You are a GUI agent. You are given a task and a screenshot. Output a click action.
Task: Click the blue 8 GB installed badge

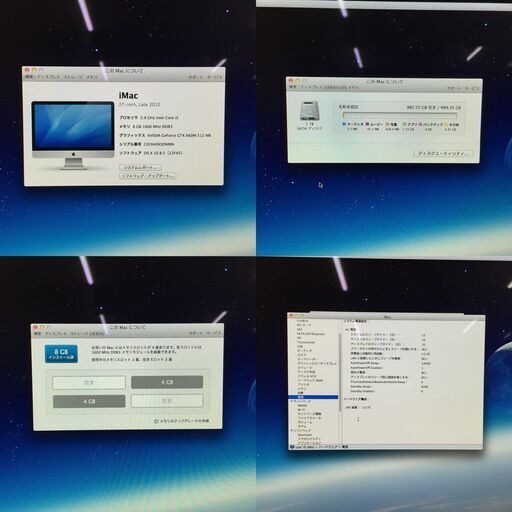61,354
